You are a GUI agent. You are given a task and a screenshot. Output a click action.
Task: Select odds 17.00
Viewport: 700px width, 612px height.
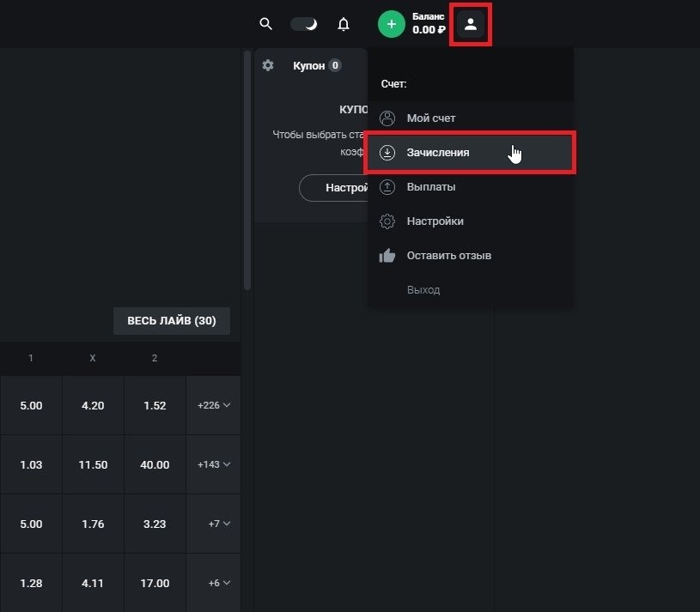[155, 583]
